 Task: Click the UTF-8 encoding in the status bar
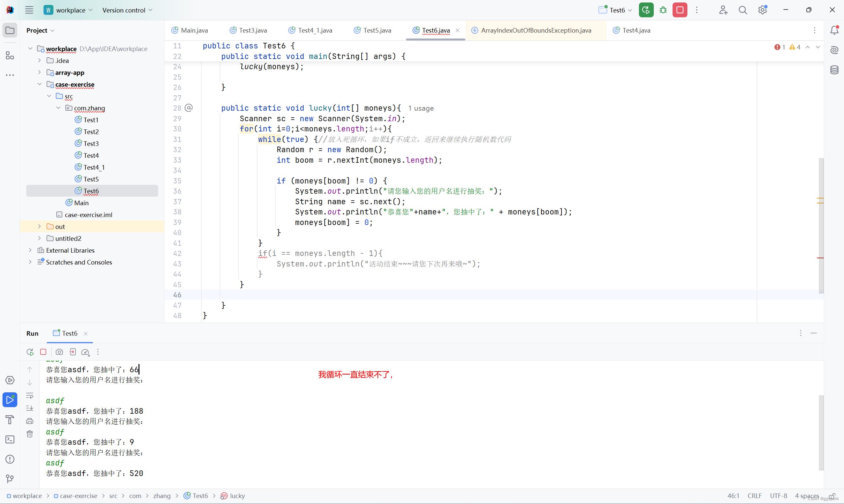778,496
